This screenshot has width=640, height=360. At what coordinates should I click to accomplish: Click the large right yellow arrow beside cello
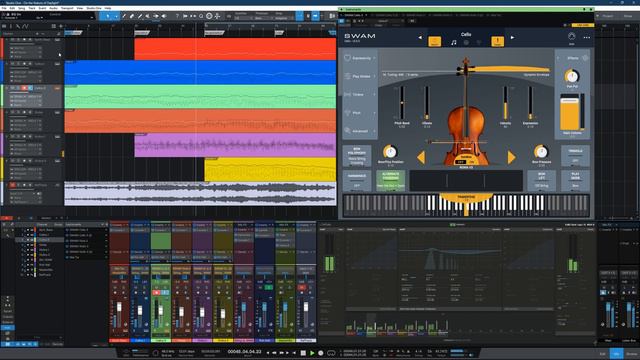point(511,157)
